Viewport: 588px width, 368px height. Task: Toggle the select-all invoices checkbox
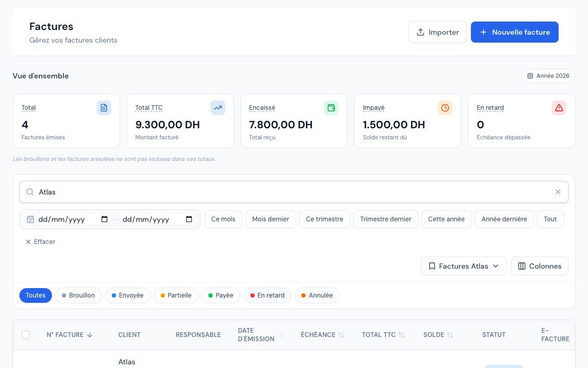26,335
